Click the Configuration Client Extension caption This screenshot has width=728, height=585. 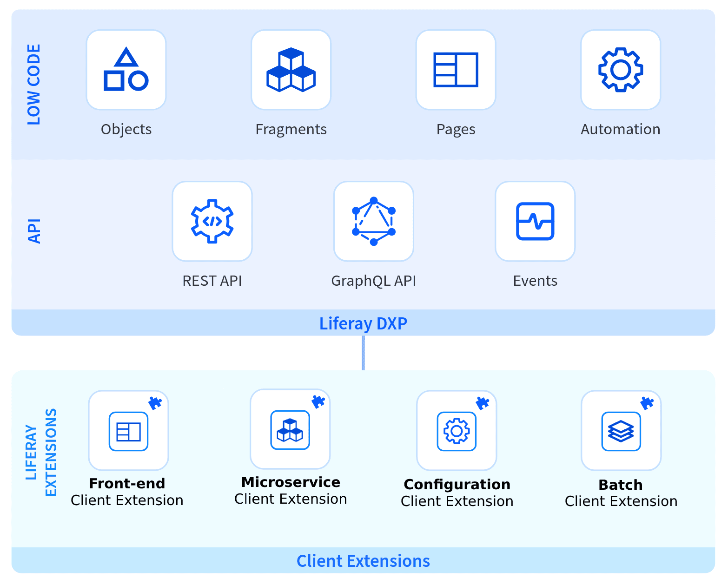point(457,493)
